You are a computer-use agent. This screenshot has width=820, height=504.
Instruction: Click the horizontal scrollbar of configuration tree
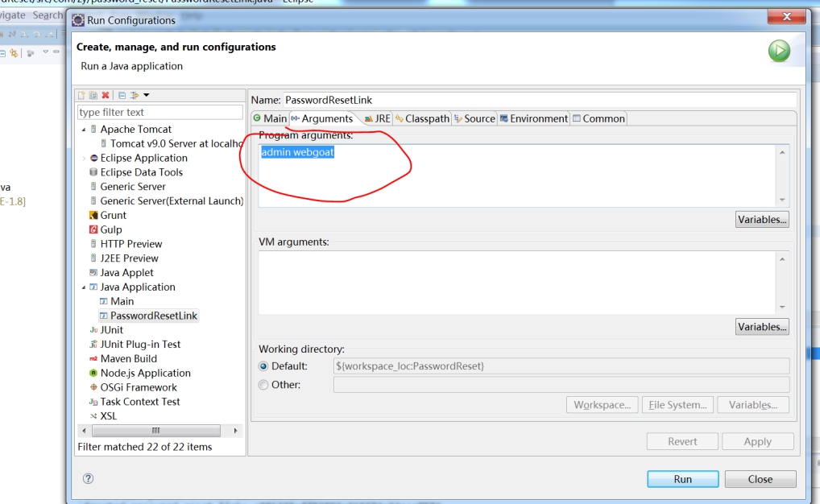(155, 431)
